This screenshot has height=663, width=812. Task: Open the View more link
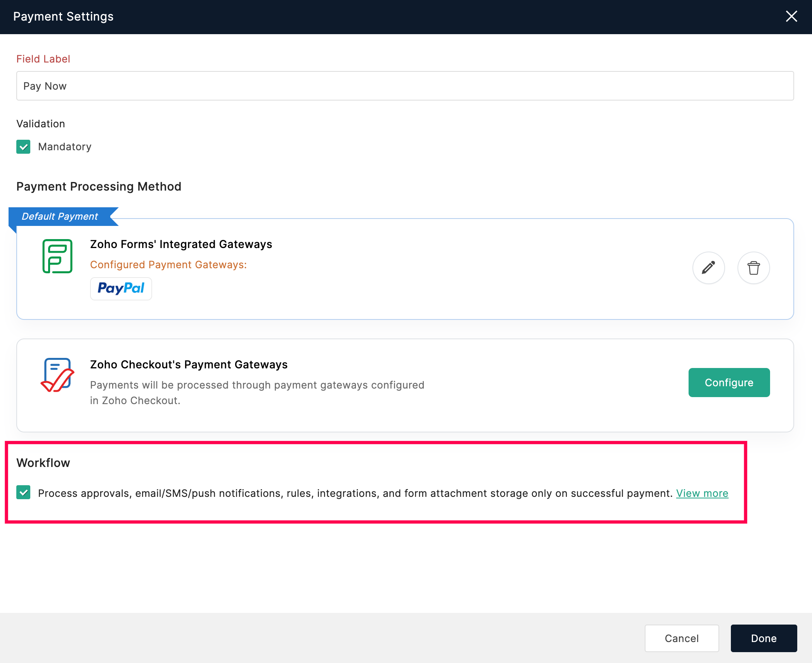click(702, 493)
